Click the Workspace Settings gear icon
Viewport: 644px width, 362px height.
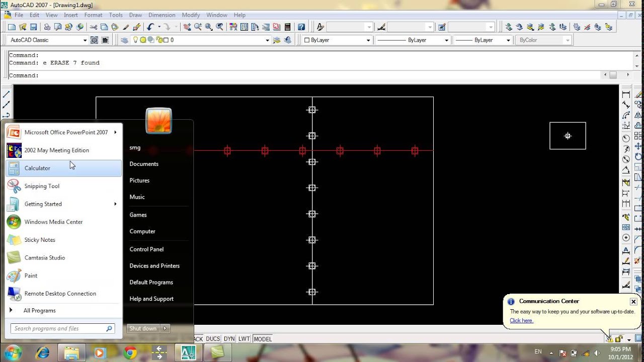(x=94, y=40)
